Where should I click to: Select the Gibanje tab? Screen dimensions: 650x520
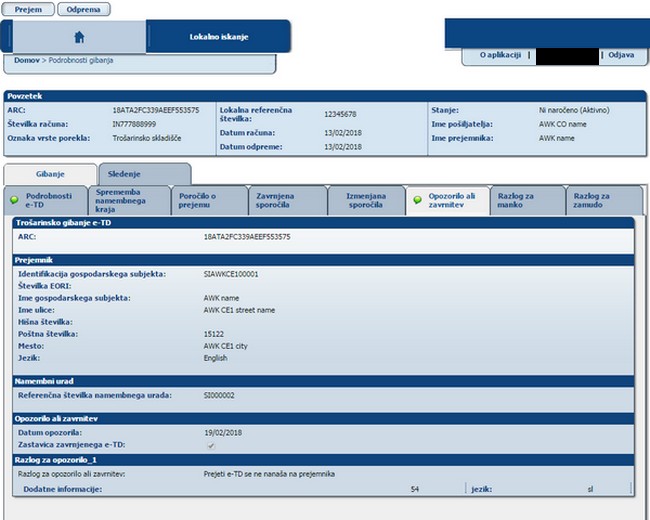[50, 173]
